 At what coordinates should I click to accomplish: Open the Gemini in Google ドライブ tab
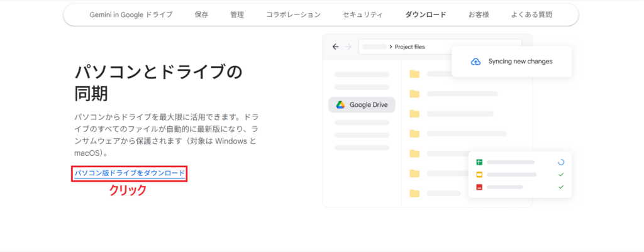click(x=130, y=14)
